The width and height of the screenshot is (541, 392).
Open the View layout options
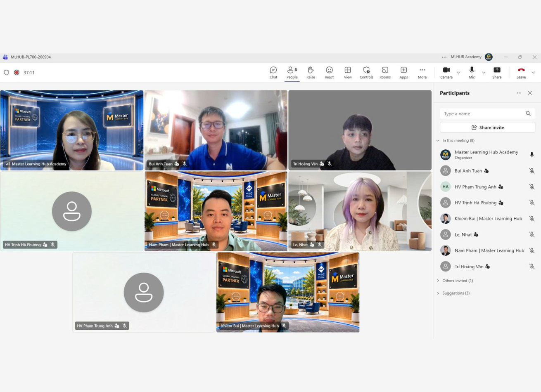(348, 73)
